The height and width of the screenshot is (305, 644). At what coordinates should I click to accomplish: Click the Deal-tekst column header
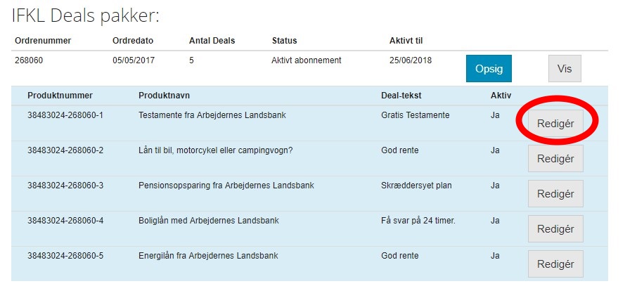(x=401, y=96)
